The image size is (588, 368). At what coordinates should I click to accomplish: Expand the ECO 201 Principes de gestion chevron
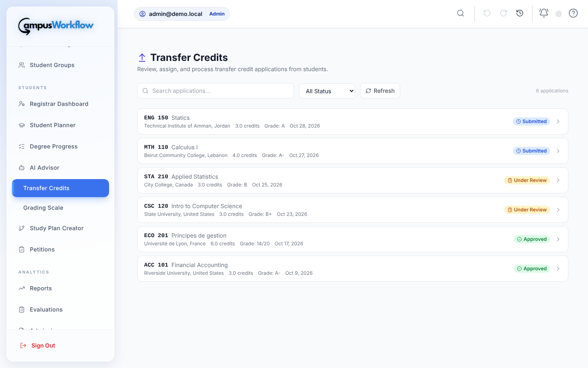[x=558, y=239]
